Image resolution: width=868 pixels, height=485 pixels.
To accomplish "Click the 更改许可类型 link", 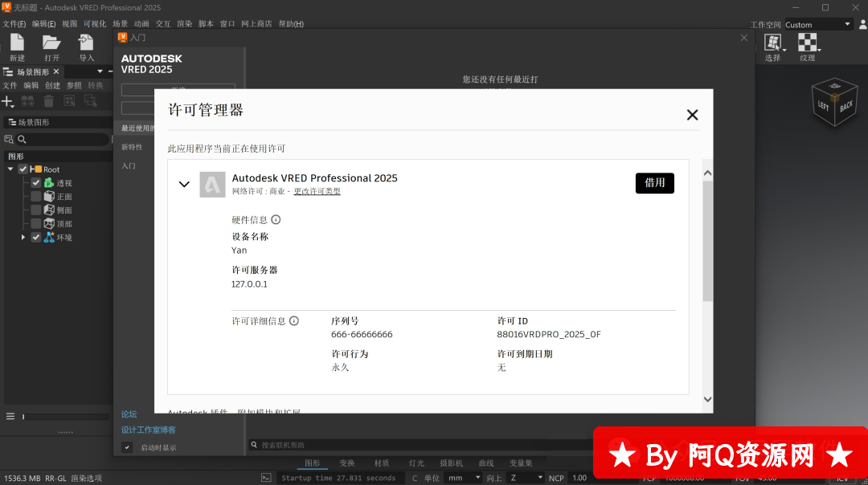I will click(317, 191).
